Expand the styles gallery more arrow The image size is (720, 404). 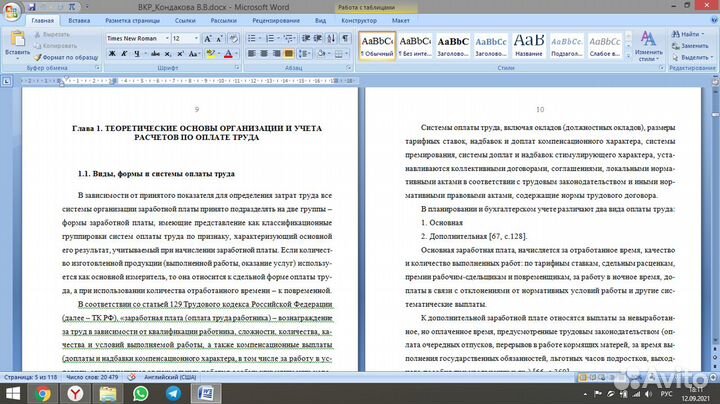click(x=628, y=55)
